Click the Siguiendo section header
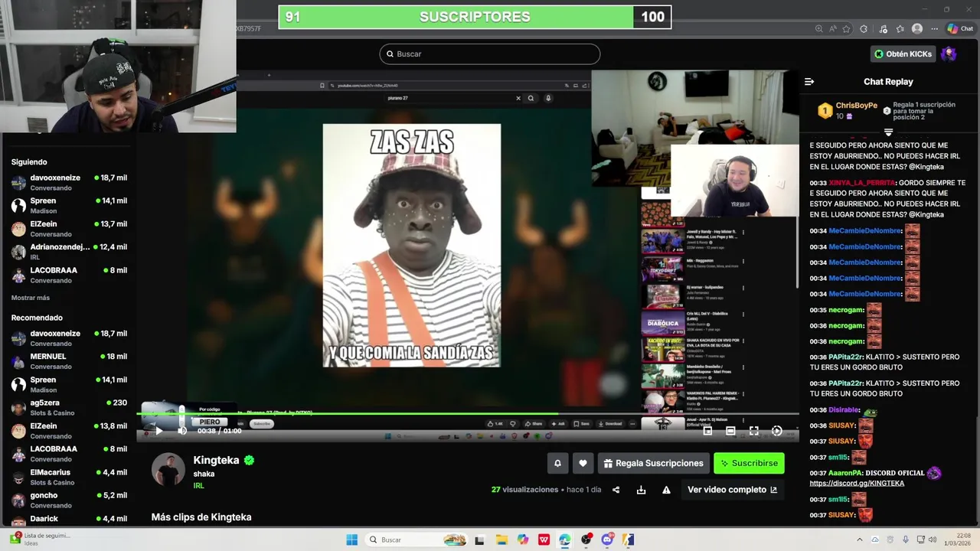Viewport: 980px width, 551px height. [x=29, y=162]
